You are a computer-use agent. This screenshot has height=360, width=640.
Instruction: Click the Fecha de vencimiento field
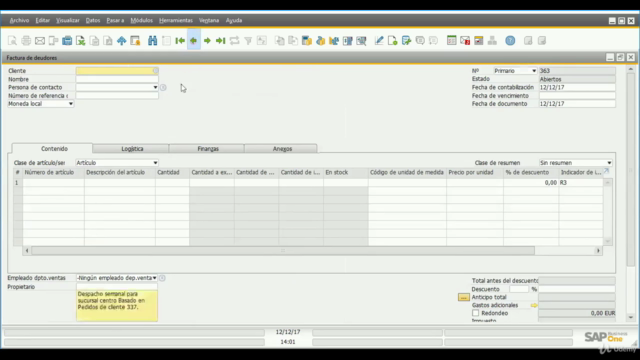coord(577,96)
